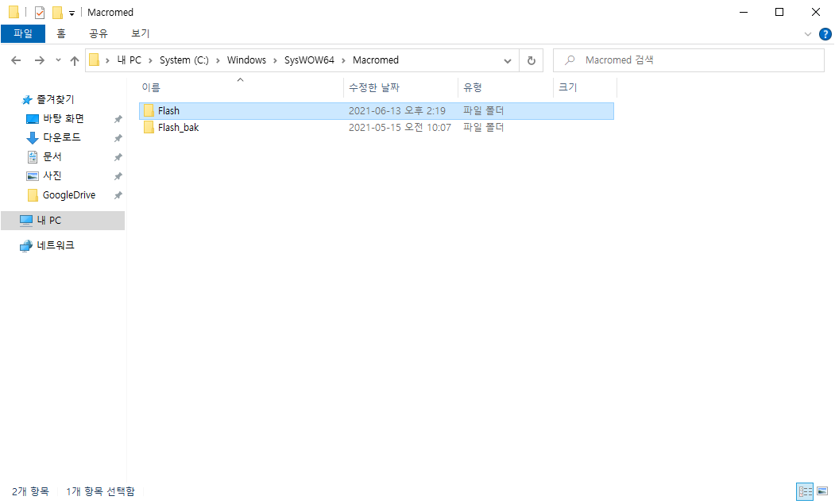Click the pin icon next to GoogleDrive
The image size is (835, 504).
118,195
